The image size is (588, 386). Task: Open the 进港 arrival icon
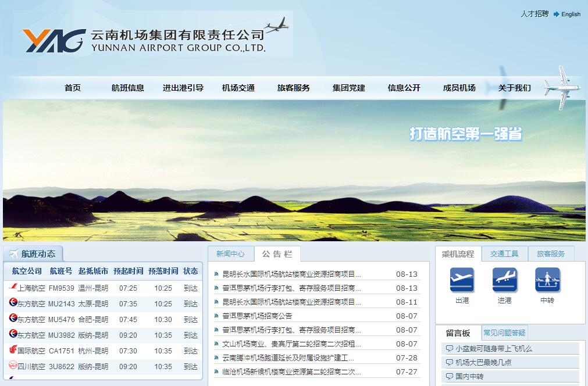504,280
